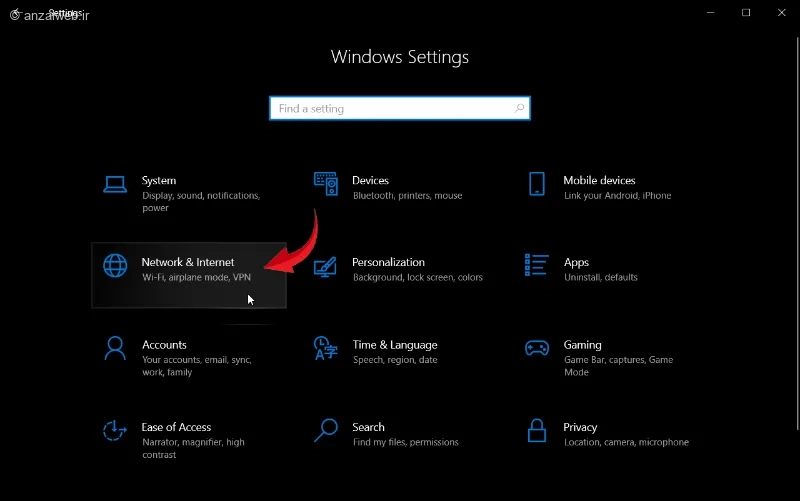Click the Time & Language icon
800x501 pixels.
[326, 348]
